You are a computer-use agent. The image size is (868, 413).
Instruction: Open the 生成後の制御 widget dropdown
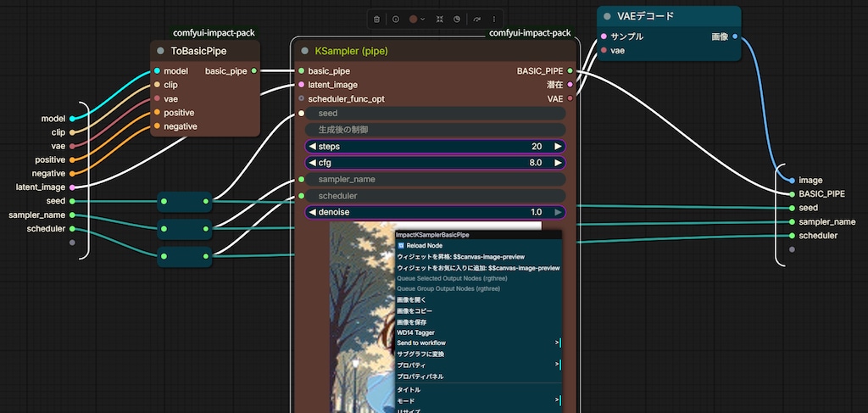[435, 130]
